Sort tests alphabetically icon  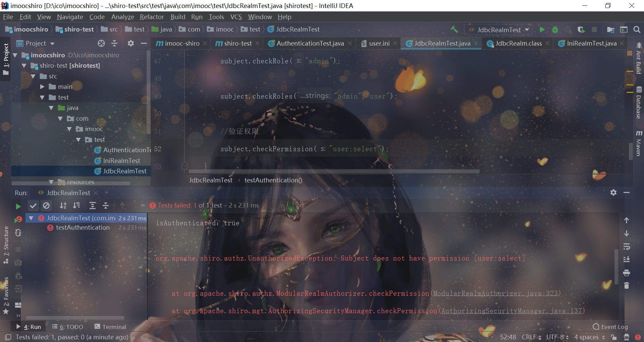tap(63, 206)
